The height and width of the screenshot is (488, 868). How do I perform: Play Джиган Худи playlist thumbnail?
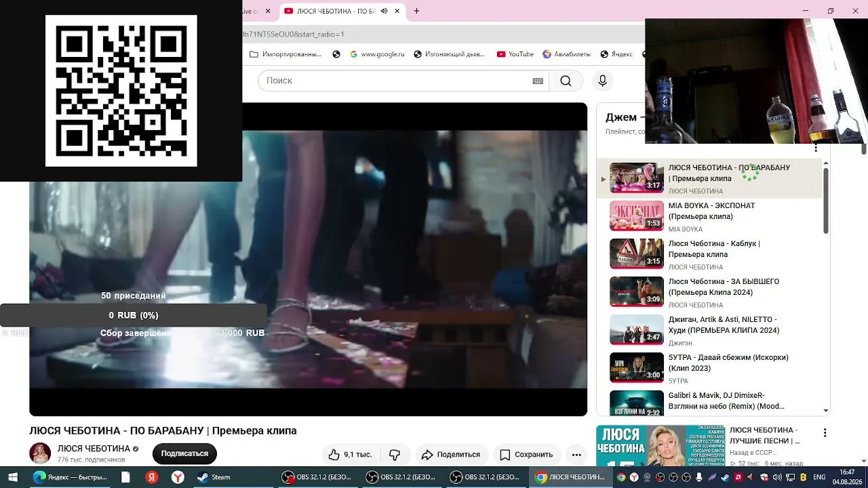[x=637, y=330]
